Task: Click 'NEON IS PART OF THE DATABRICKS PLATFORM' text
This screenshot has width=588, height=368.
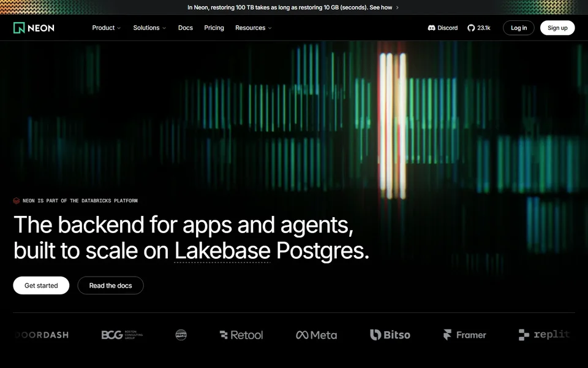Action: [80, 201]
